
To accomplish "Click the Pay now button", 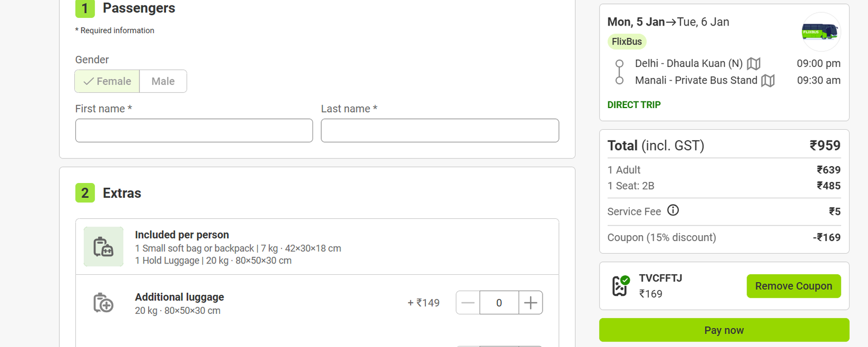I will coord(724,330).
